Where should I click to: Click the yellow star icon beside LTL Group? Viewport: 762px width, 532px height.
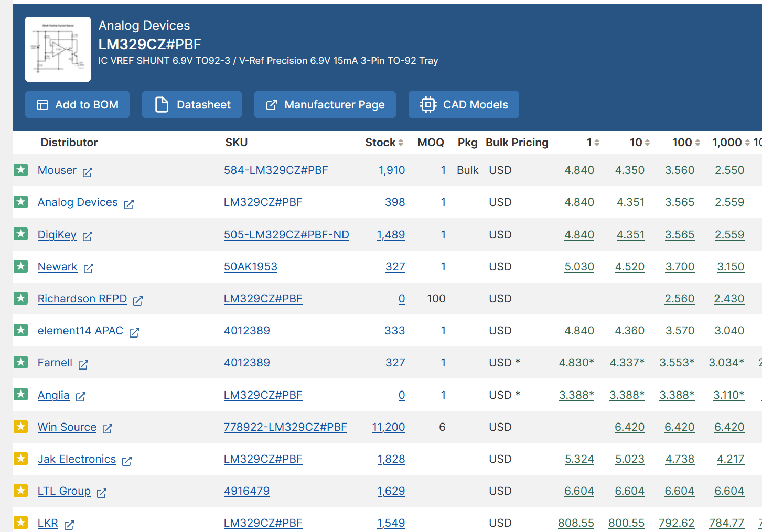click(x=20, y=491)
